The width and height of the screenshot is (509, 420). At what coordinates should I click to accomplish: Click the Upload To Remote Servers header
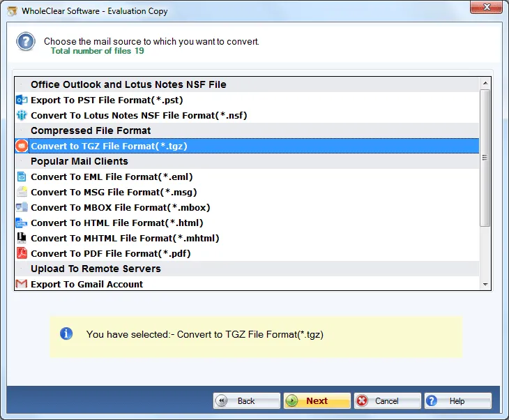pyautogui.click(x=247, y=269)
